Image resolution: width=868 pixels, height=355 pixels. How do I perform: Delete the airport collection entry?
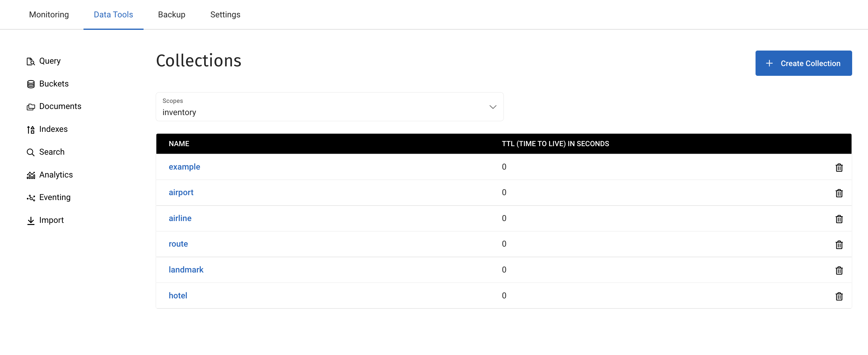(x=840, y=192)
